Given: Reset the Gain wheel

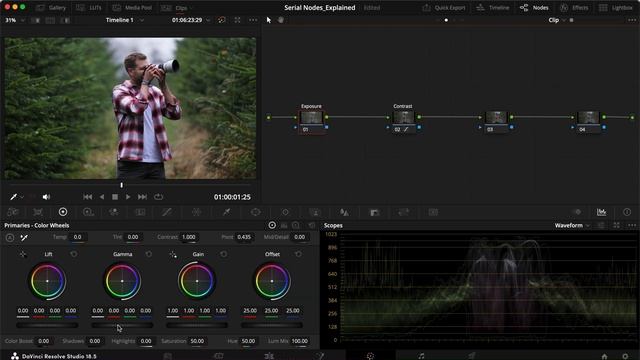Looking at the screenshot, I should 224,254.
